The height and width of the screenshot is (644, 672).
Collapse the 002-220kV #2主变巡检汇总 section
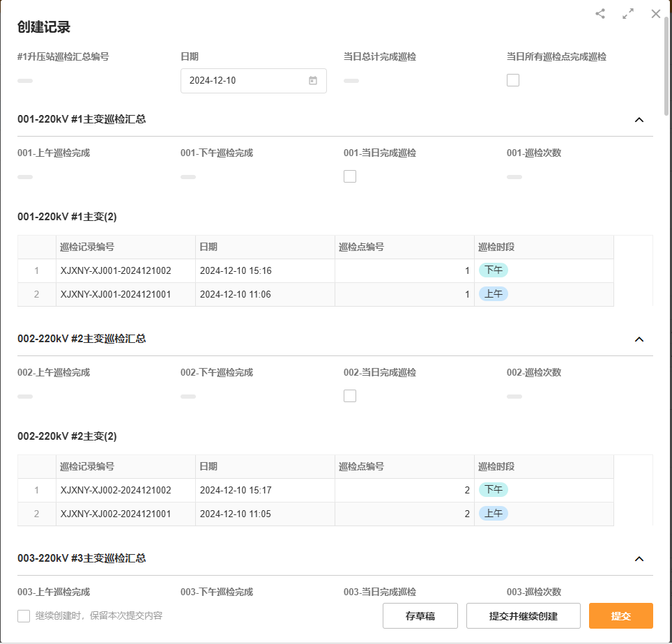[x=639, y=339]
